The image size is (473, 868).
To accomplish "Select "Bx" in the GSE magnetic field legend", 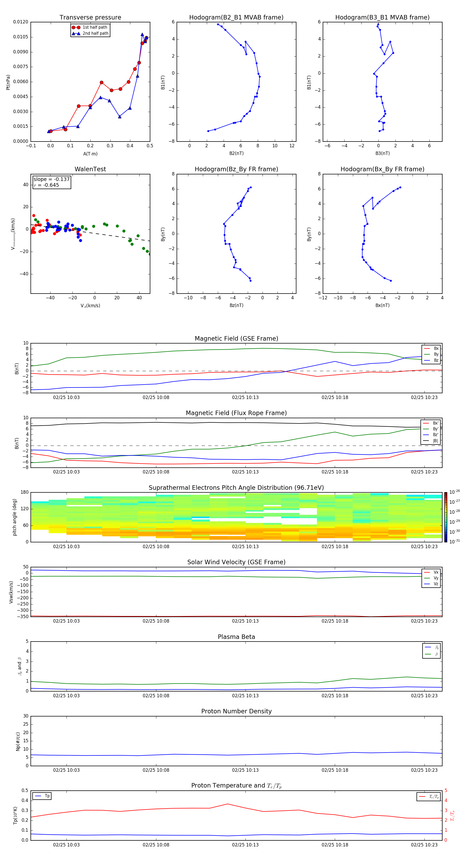I will click(x=431, y=349).
